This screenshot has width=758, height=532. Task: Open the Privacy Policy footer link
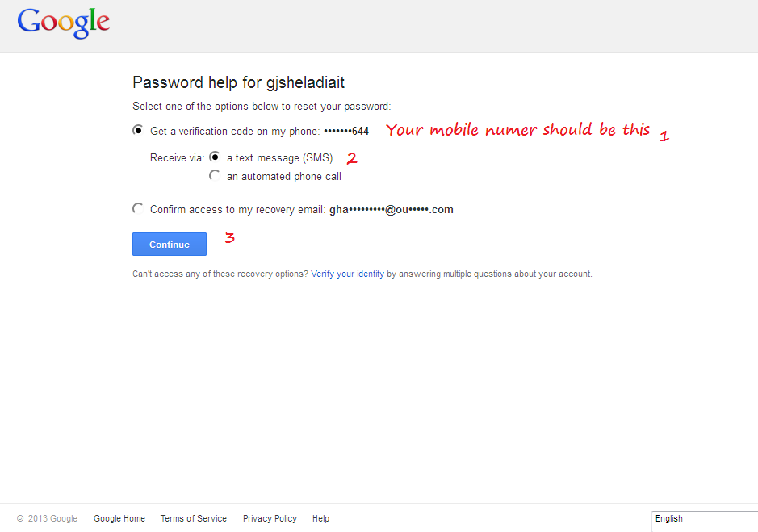(x=270, y=518)
